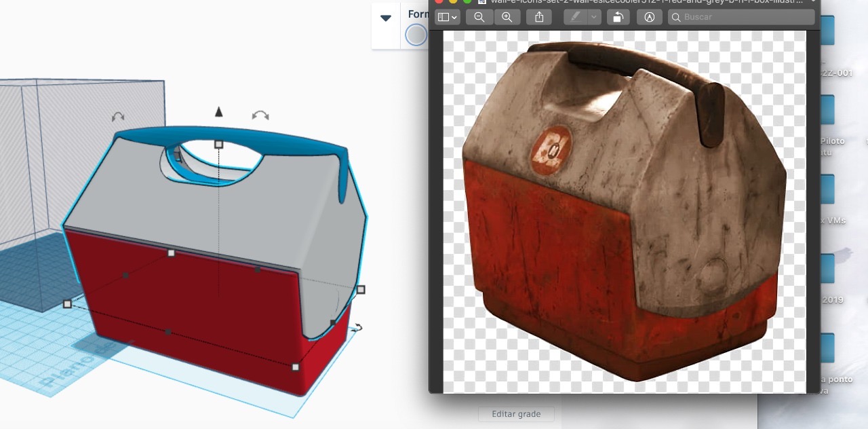Click the Editar grade button
The height and width of the screenshot is (429, 868).
tap(516, 414)
